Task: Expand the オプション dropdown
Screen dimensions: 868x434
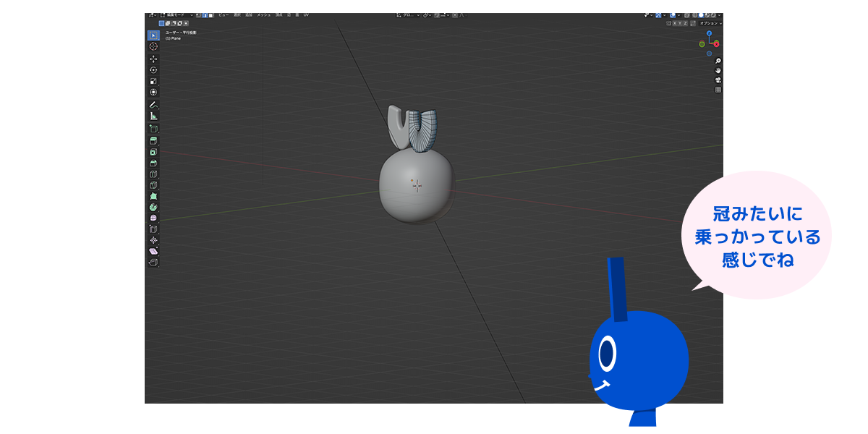Action: (710, 23)
